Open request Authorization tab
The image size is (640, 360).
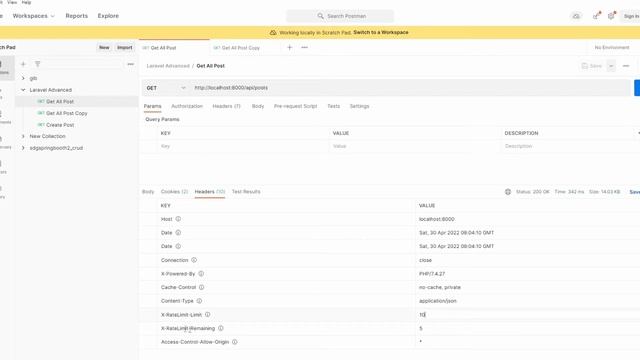tap(187, 106)
